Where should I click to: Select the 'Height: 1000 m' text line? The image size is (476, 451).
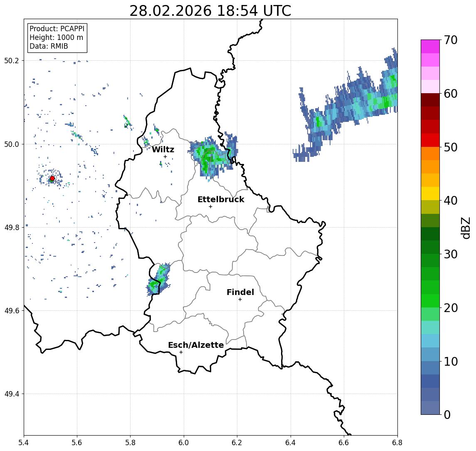56,37
